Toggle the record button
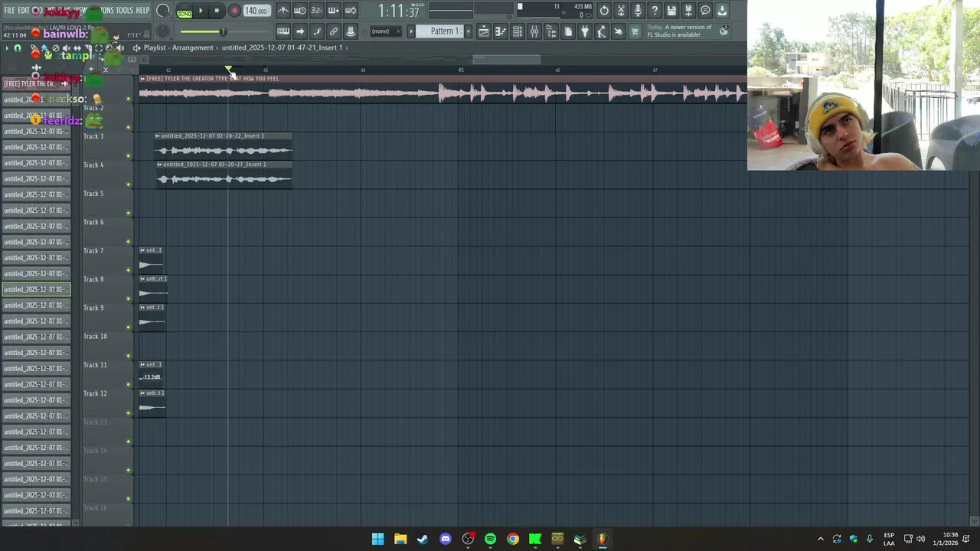The image size is (980, 551). pos(234,11)
